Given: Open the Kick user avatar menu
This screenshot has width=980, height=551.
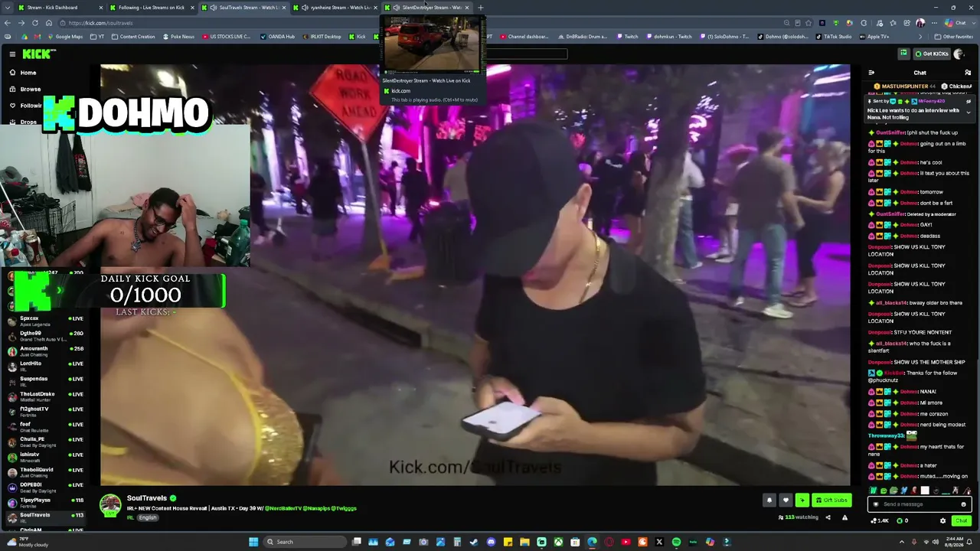Looking at the screenshot, I should pyautogui.click(x=959, y=54).
